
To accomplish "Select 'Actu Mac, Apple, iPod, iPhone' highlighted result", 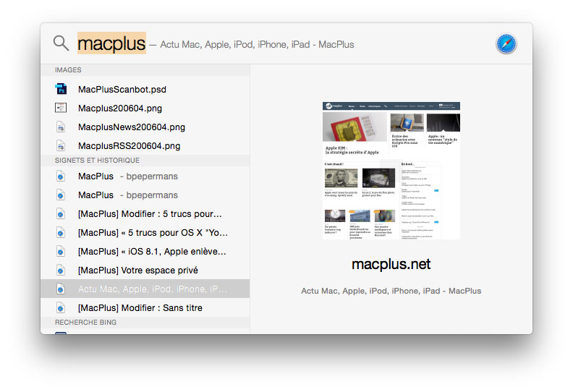I will [145, 289].
